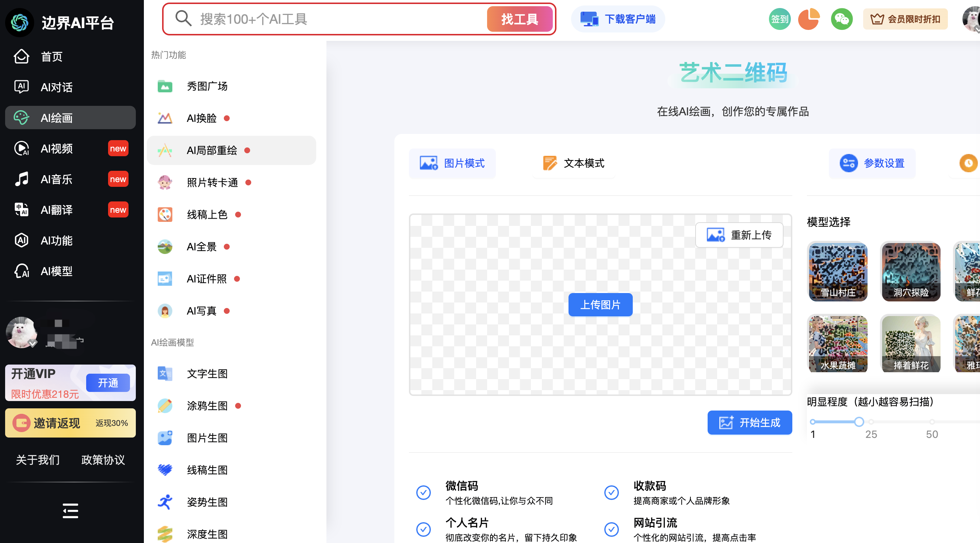Click the blue 上传图片 button

pyautogui.click(x=600, y=305)
